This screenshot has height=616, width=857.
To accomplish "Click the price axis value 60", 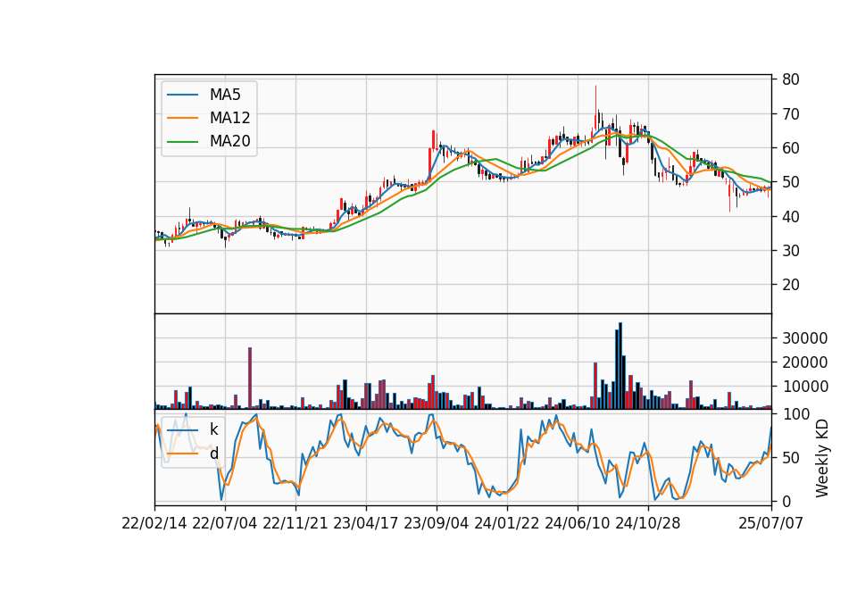I will [791, 147].
